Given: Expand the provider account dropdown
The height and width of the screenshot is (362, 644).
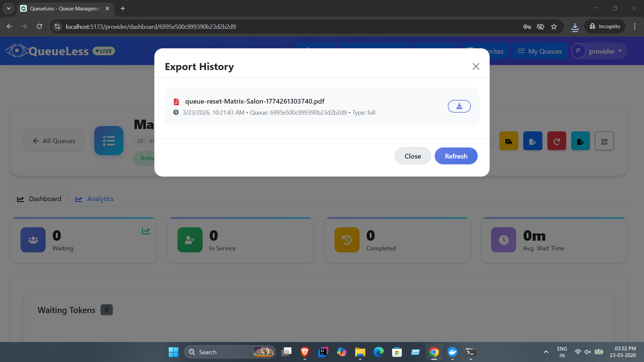Looking at the screenshot, I should tap(599, 51).
